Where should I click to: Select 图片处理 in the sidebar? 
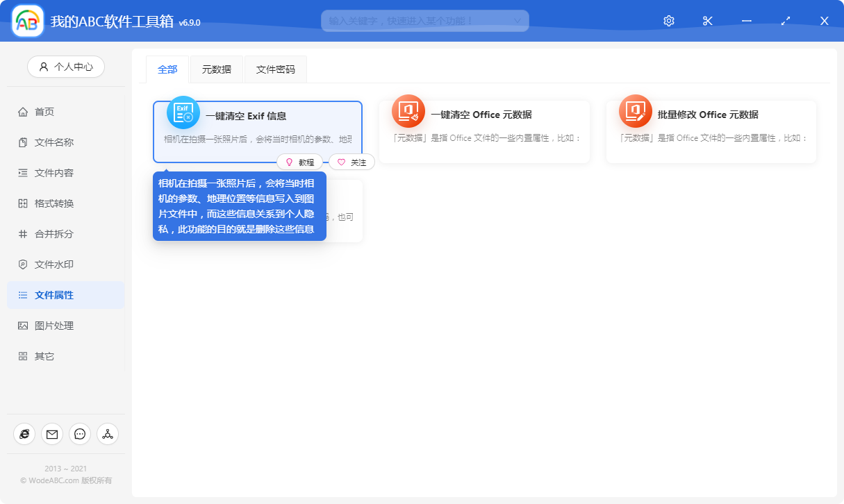[x=54, y=326]
